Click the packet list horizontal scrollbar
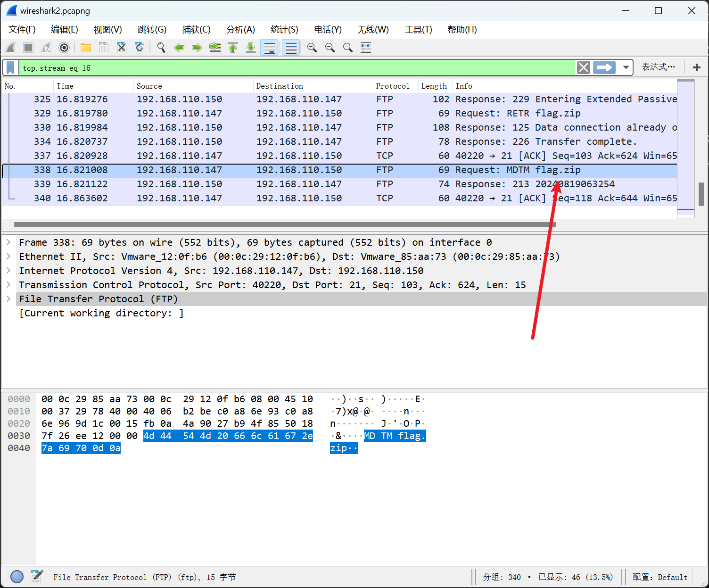The width and height of the screenshot is (709, 588). click(x=285, y=225)
